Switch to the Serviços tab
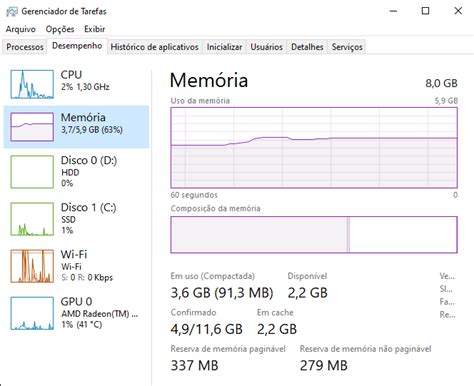The image size is (474, 386). (x=347, y=47)
